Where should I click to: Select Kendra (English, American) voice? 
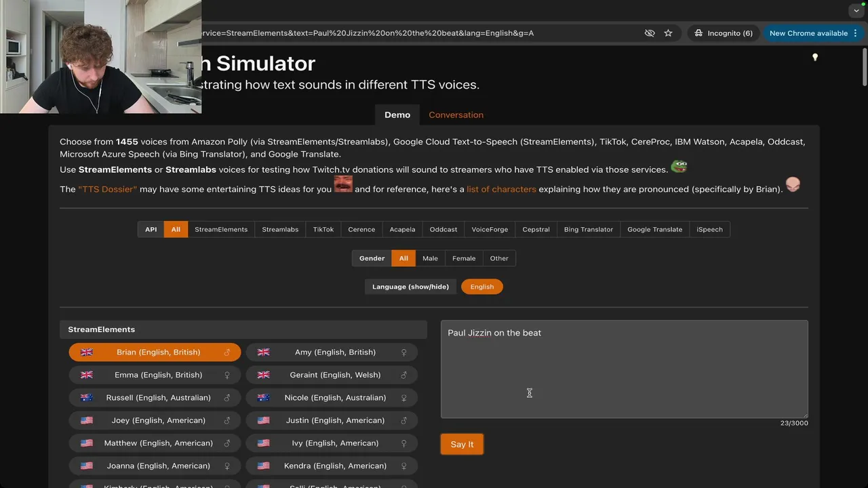pyautogui.click(x=332, y=466)
